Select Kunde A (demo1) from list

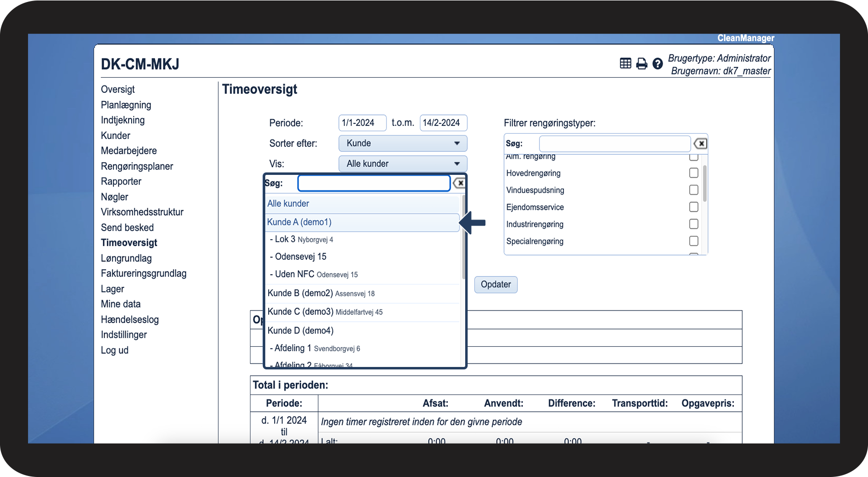coord(299,222)
